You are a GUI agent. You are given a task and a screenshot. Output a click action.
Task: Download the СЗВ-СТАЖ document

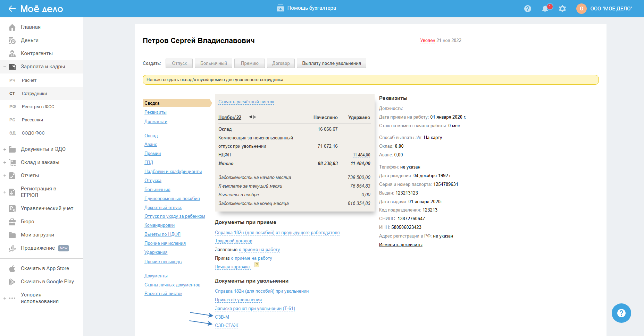226,326
